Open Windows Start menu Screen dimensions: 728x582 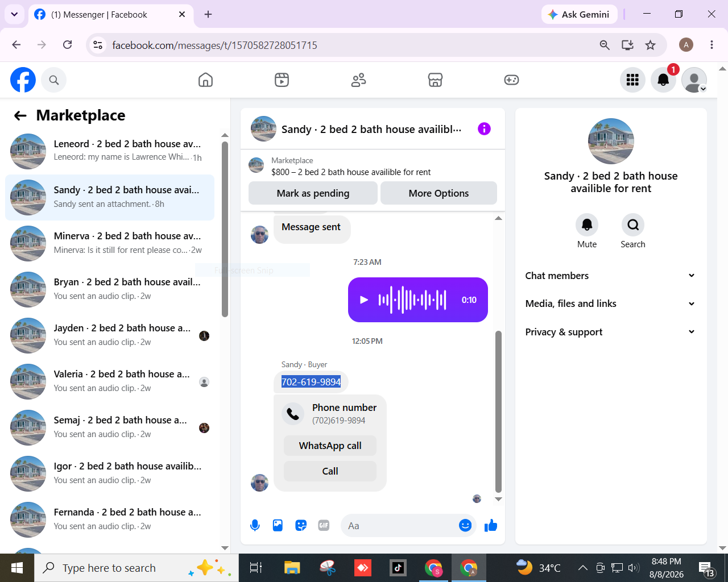tap(17, 568)
